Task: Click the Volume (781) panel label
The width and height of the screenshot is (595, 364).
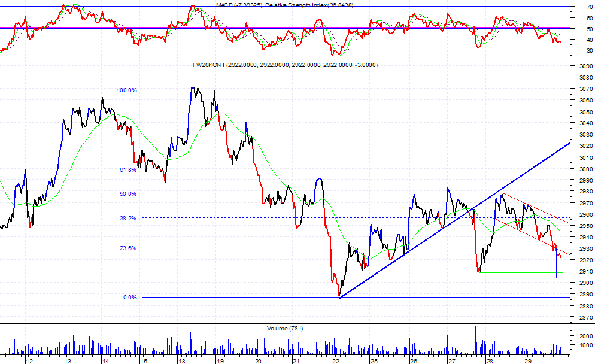Action: click(285, 328)
